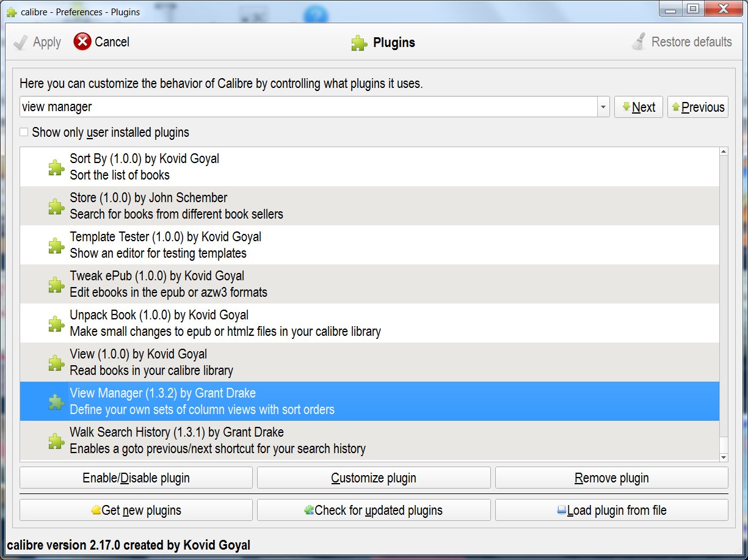Select 'Store (1.0.0) by John Schember' row
Image resolution: width=748 pixels, height=560 pixels.
tap(369, 206)
